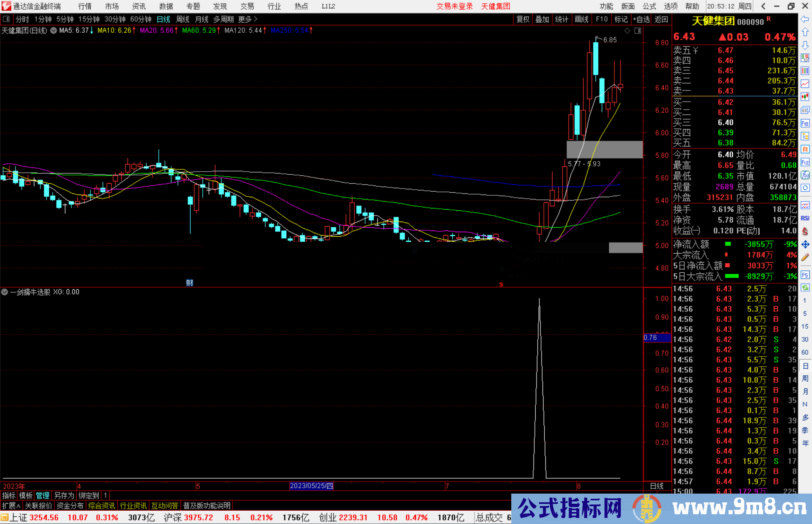Expand the 扩展 panel at bottom
812x524 pixels.
(11, 506)
